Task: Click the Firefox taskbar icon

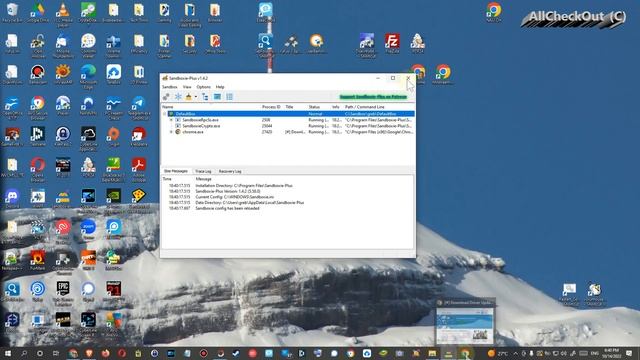Action: click(105, 353)
